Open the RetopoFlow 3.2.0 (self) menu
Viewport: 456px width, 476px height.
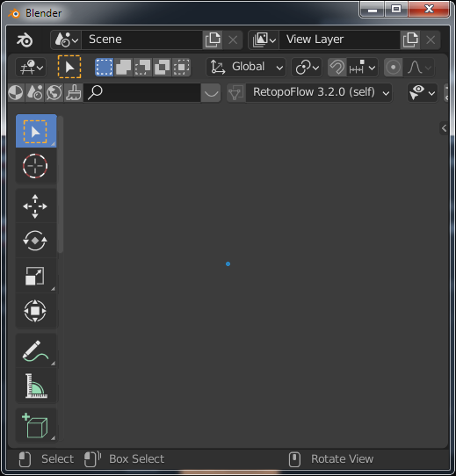coord(319,92)
